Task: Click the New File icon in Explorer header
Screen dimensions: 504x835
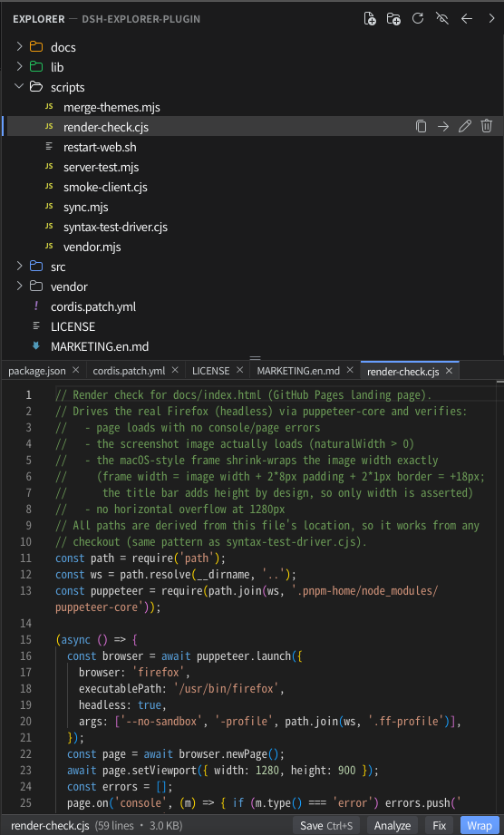Action: pyautogui.click(x=369, y=19)
